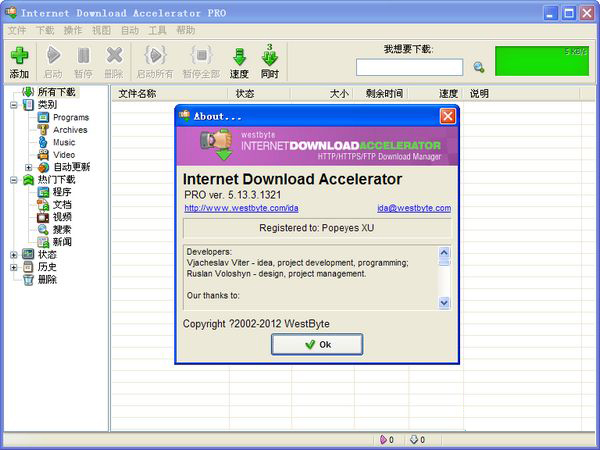Screen dimensions: 600x450
Task: Collapse the 类别 tree node
Action: click(14, 104)
